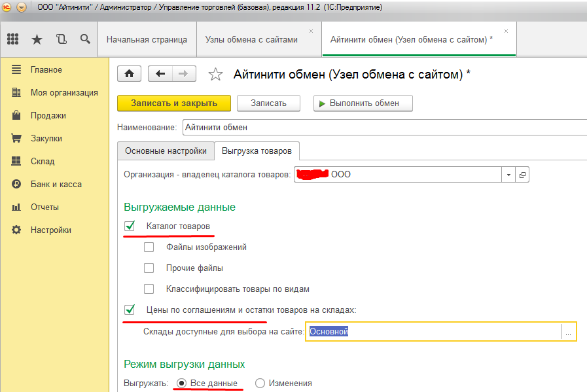Screen dimensions: 587x392
Task: Open Favorites star in top toolbar
Action: tap(37, 39)
